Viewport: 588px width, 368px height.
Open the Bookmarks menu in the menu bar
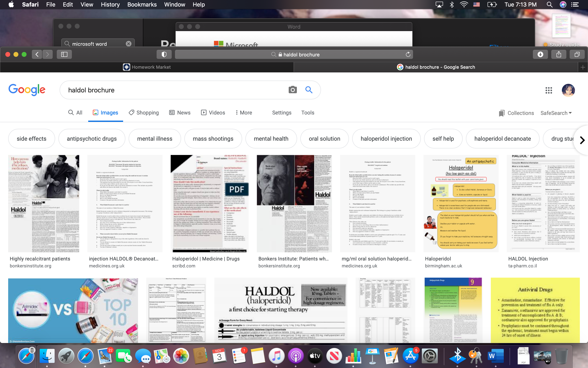pos(142,4)
